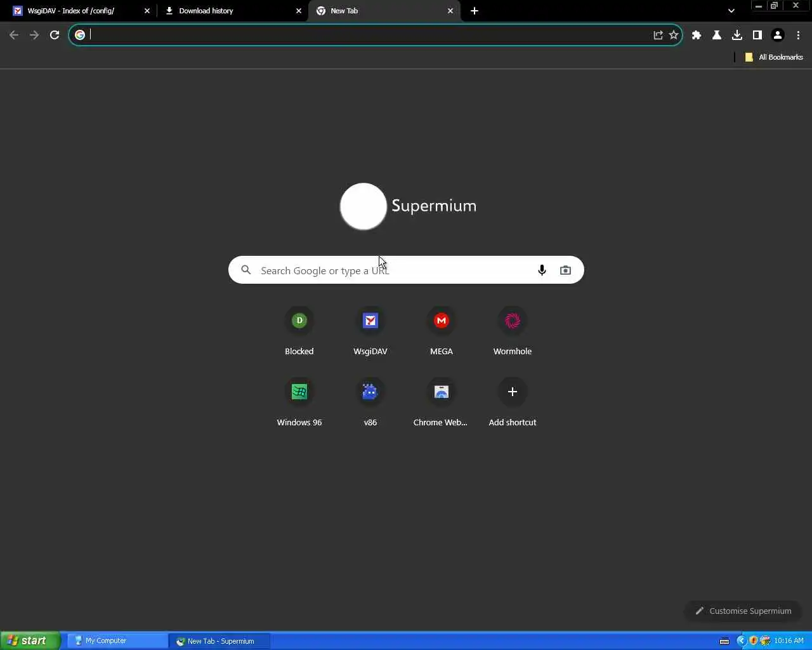Open the MEGA shortcut
Screen dimensions: 812x650
coord(442,331)
